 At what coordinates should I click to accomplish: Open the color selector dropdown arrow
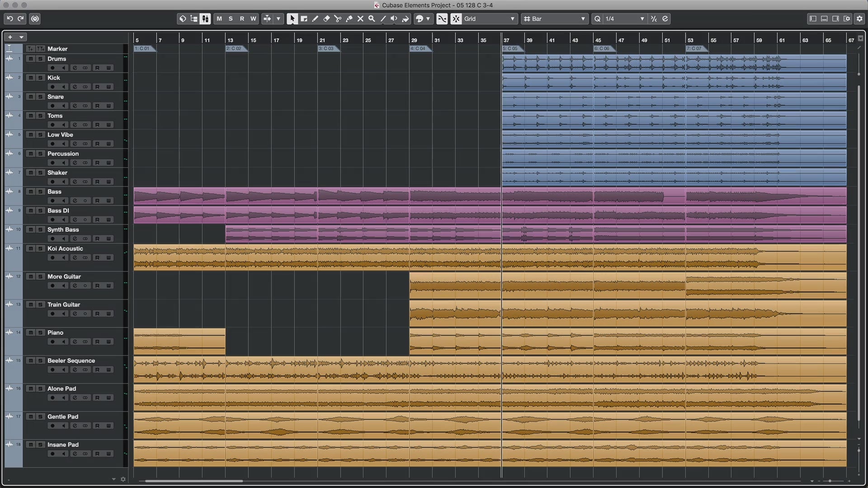428,19
